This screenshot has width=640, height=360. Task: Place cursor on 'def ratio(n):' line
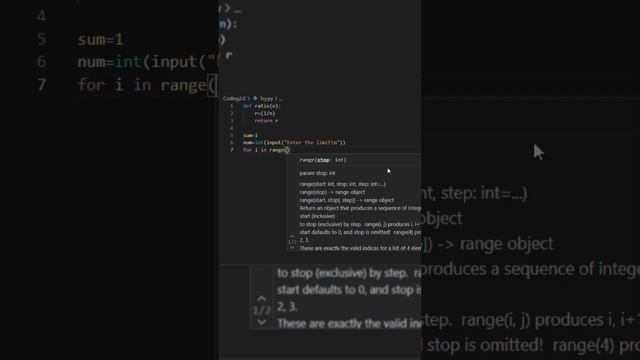coord(261,106)
